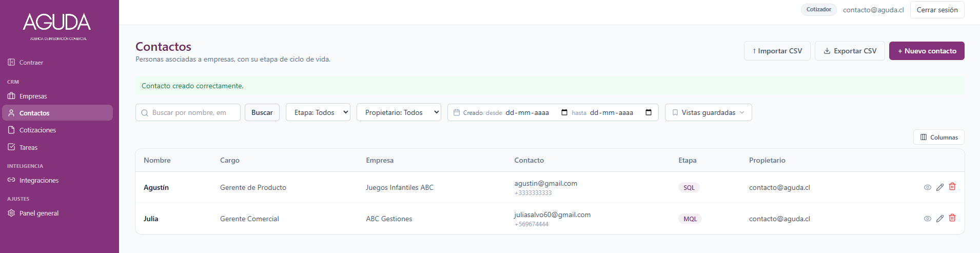Delete the Julia contact trash icon
980x253 pixels.
(952, 218)
